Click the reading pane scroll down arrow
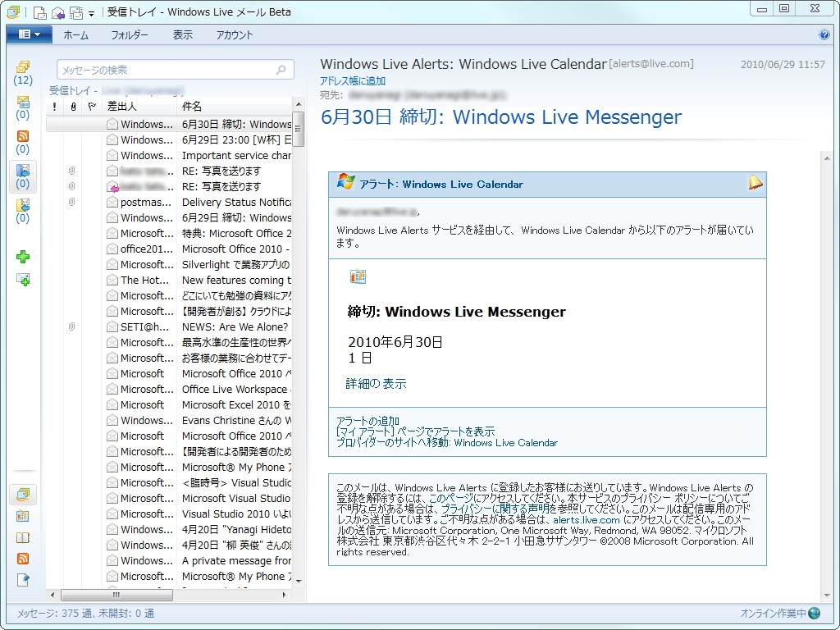The image size is (840, 630). point(825,597)
